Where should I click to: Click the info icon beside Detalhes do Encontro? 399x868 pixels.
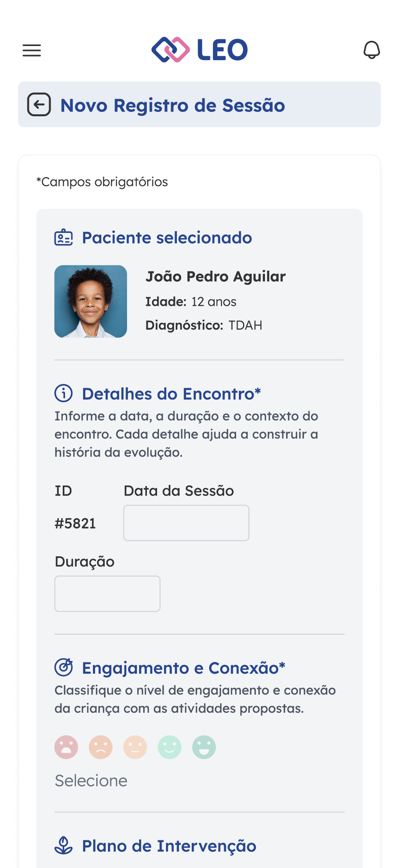click(x=64, y=393)
